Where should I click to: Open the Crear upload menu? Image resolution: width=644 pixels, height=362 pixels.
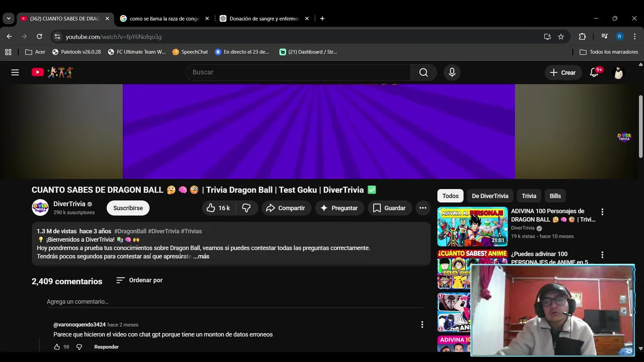[563, 72]
